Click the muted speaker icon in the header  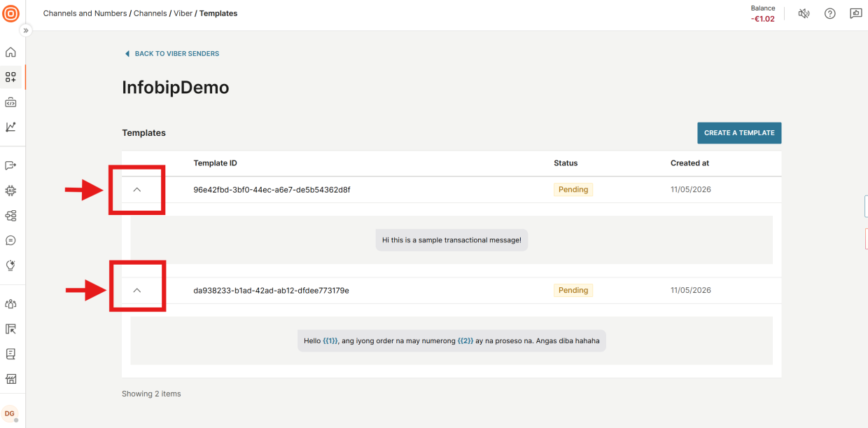click(x=804, y=13)
